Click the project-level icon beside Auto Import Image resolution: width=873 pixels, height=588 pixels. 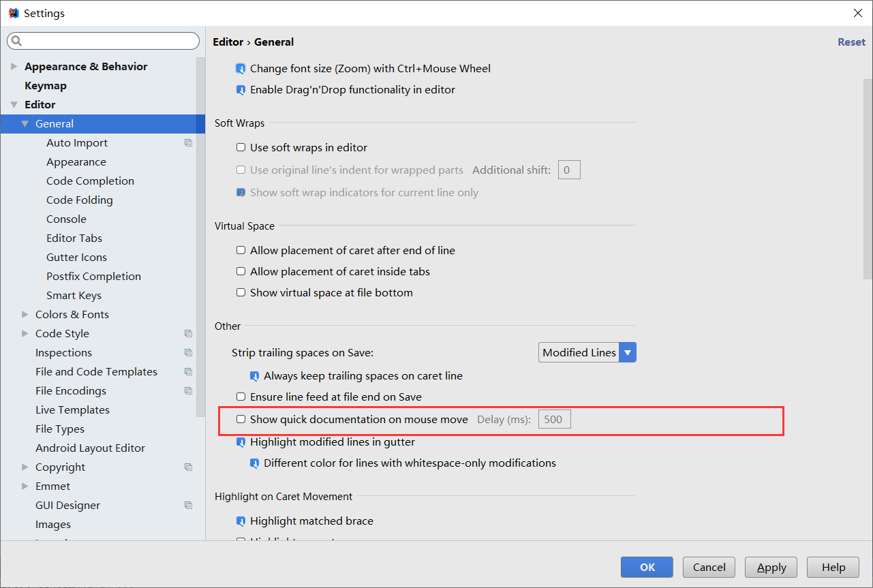tap(188, 143)
